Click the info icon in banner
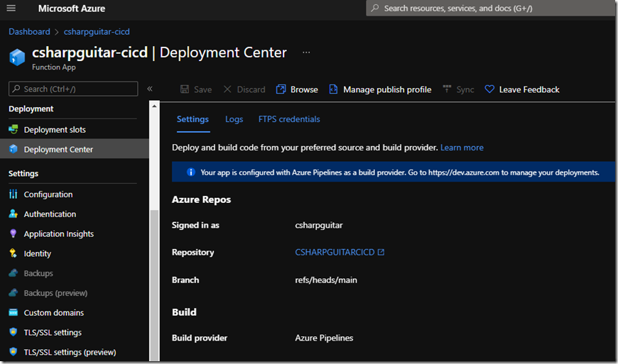The height and width of the screenshot is (364, 618). pos(191,172)
